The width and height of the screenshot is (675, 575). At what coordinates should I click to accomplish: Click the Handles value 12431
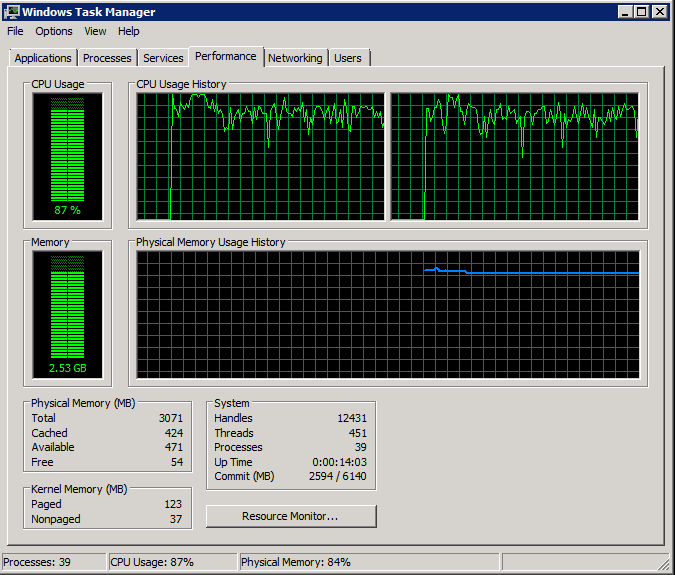click(352, 418)
